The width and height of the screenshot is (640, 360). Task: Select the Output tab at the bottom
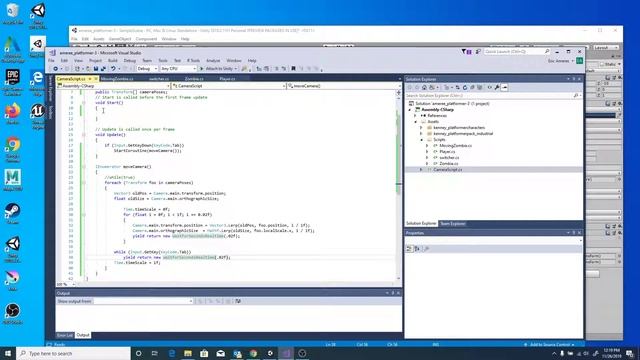83,335
